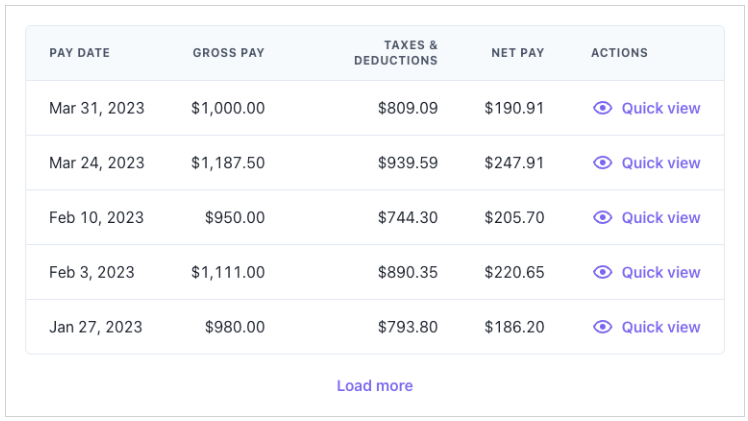
Task: Open Quick view text for Mar 31, 2023
Action: point(660,108)
